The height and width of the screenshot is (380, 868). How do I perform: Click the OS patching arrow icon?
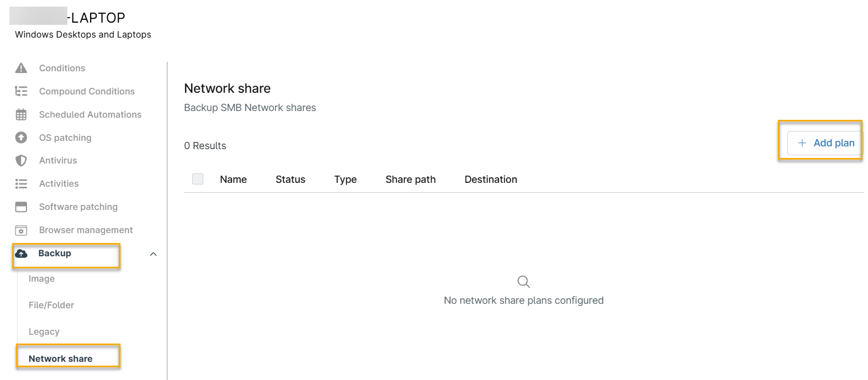(x=21, y=138)
